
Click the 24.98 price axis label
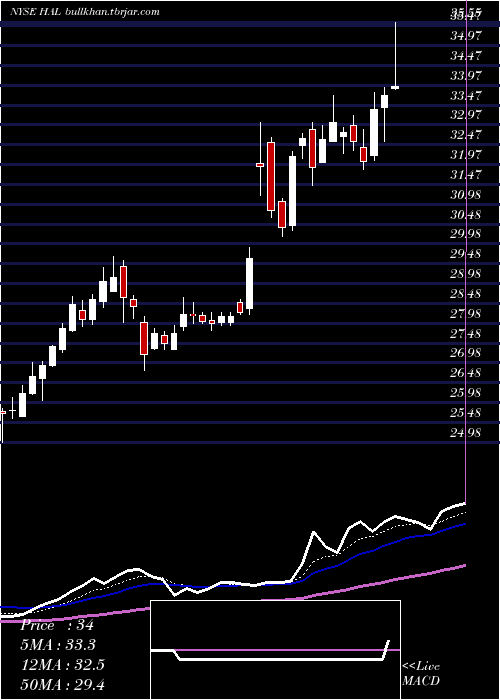[466, 433]
